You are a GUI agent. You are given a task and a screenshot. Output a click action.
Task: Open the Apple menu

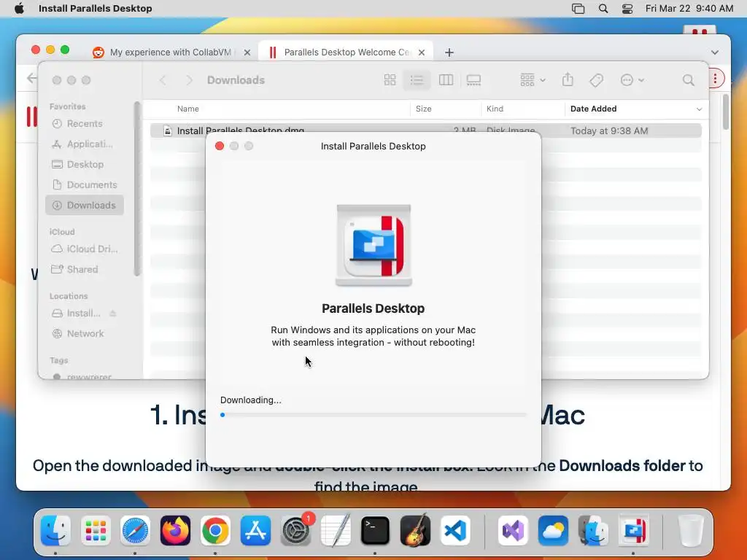(x=19, y=9)
